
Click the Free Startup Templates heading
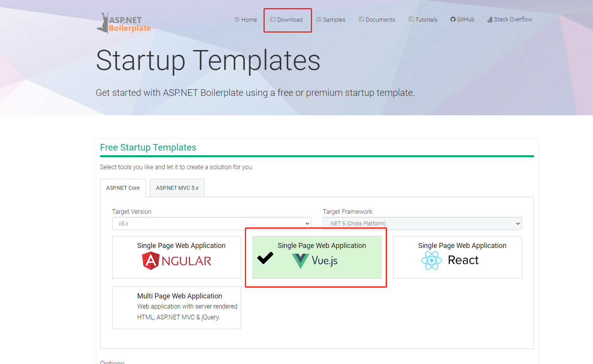148,147
